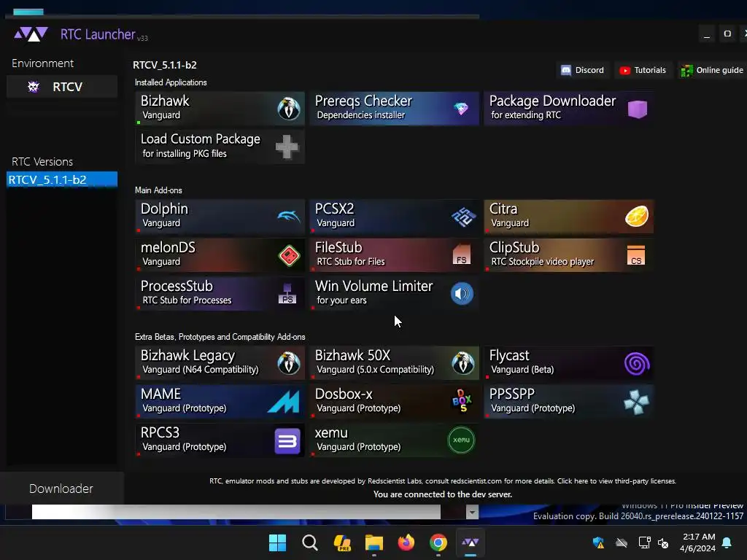The height and width of the screenshot is (560, 747).
Task: Click the FileStub tile title
Action: (x=338, y=248)
